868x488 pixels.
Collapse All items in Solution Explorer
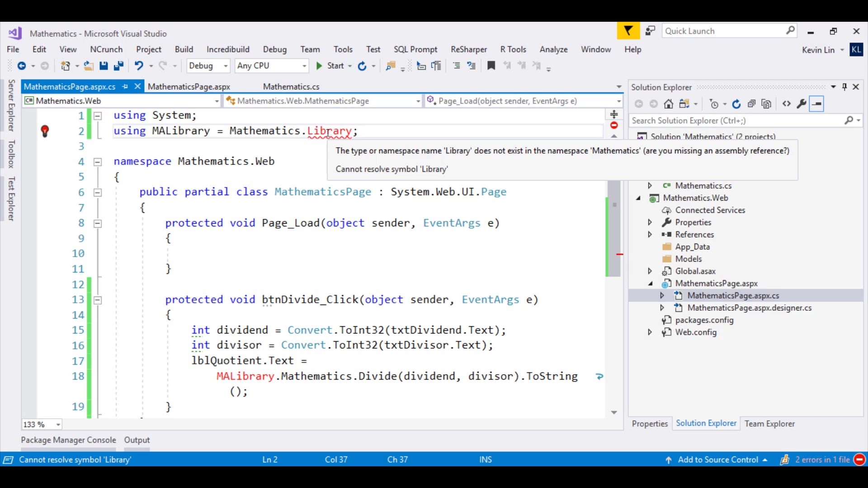tap(751, 103)
